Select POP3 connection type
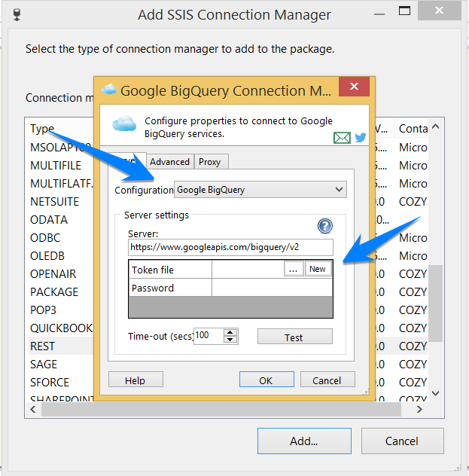The image size is (469, 476). pos(43,310)
